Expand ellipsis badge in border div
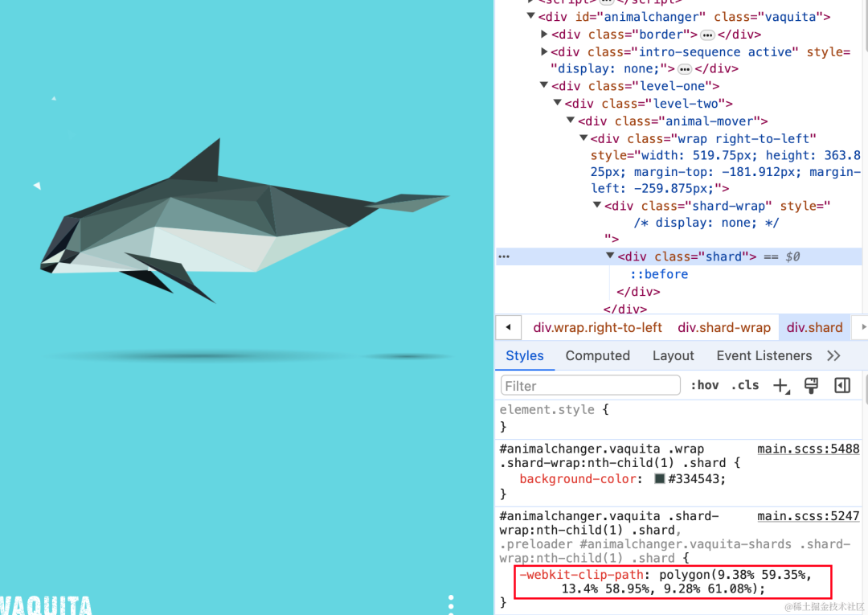 [707, 35]
